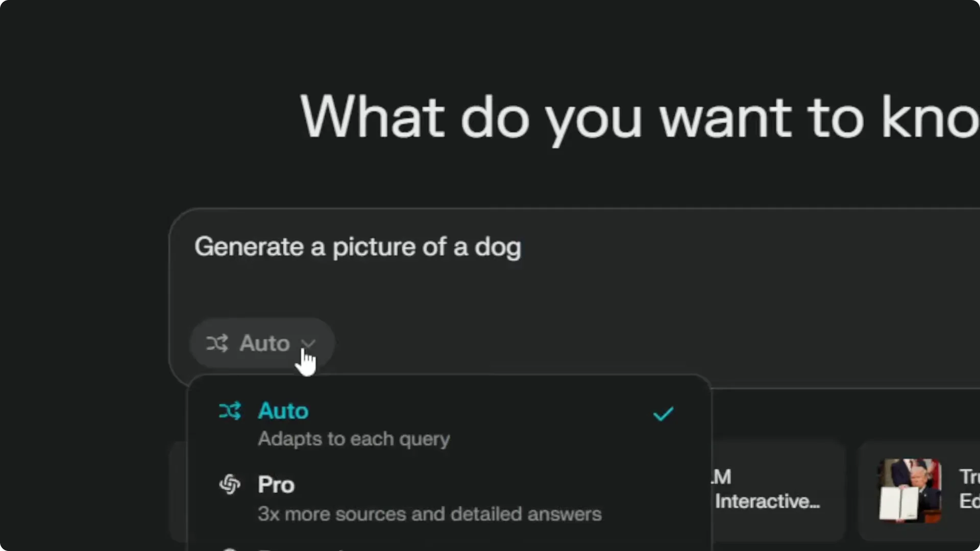Click the query text field with the dog prompt
This screenshot has width=980, height=551.
(357, 247)
